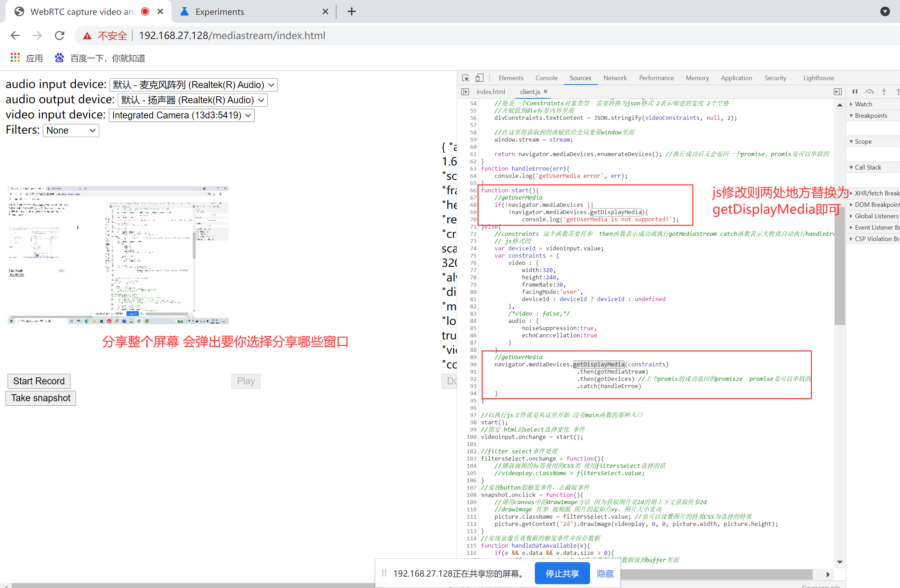Viewport: 900px width, 588px height.
Task: Pause script execution
Action: pos(855,92)
